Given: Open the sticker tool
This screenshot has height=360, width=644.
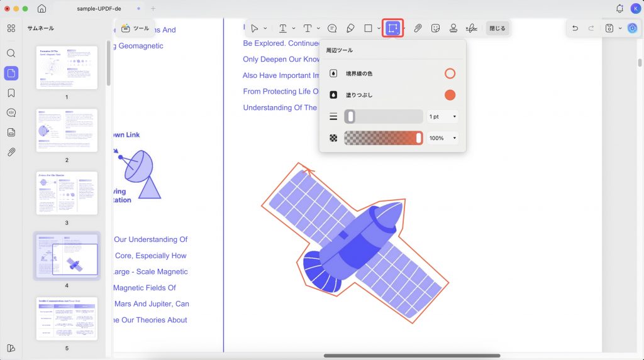Looking at the screenshot, I should pyautogui.click(x=435, y=28).
